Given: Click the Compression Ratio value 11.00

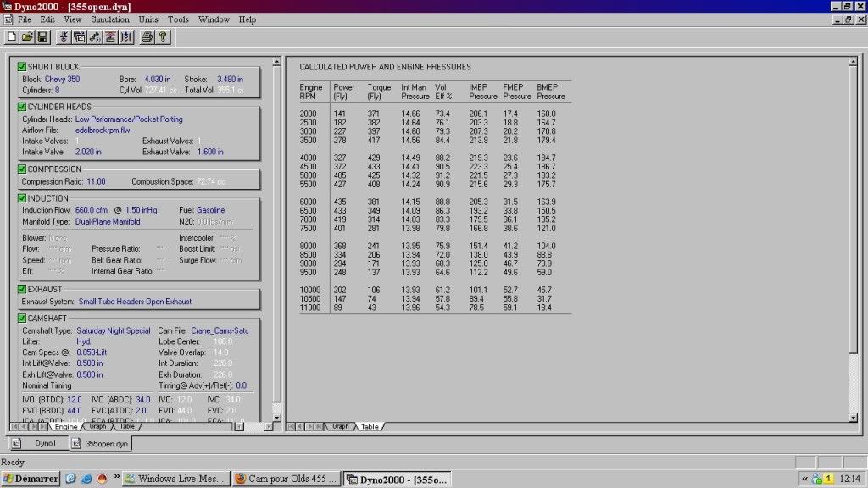Looking at the screenshot, I should 96,181.
